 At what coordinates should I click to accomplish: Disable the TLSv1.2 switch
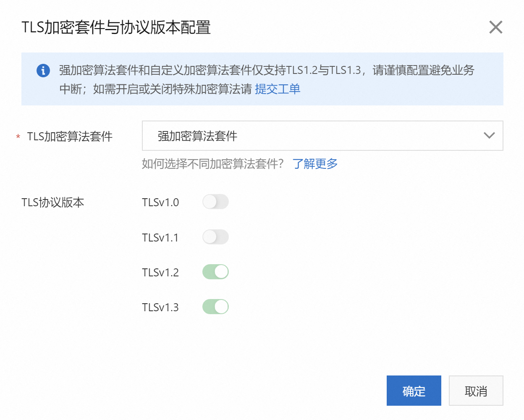coord(215,272)
